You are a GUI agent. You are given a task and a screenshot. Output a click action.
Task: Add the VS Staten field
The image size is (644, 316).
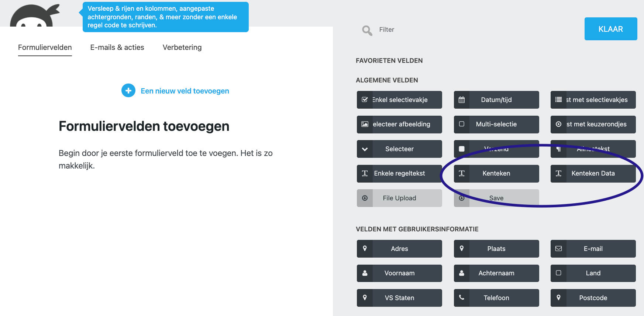399,298
